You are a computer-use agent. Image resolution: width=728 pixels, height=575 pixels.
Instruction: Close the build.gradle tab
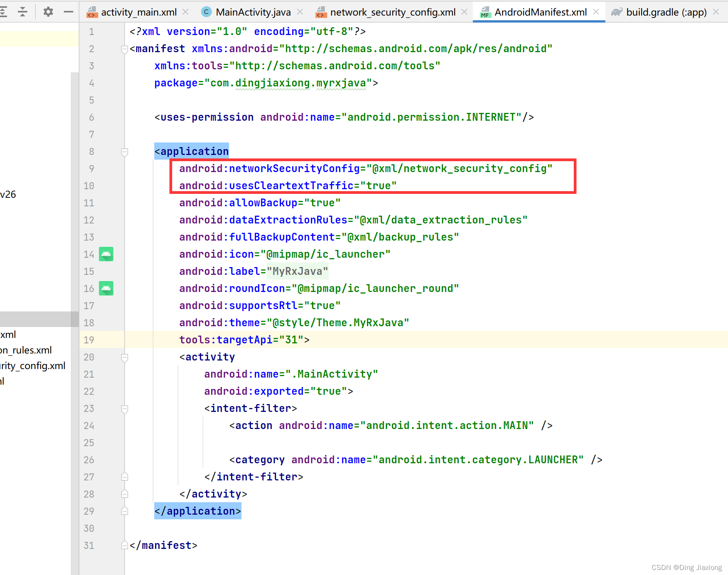point(716,12)
